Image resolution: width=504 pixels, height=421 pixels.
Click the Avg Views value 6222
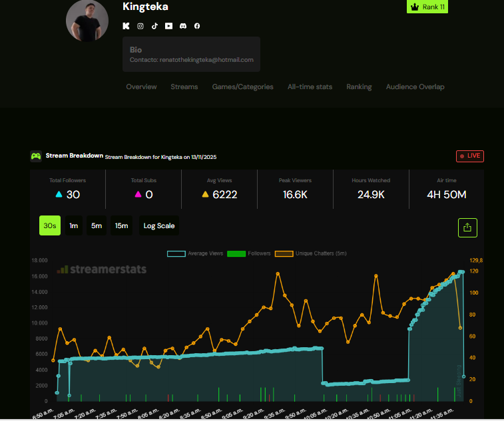point(224,195)
